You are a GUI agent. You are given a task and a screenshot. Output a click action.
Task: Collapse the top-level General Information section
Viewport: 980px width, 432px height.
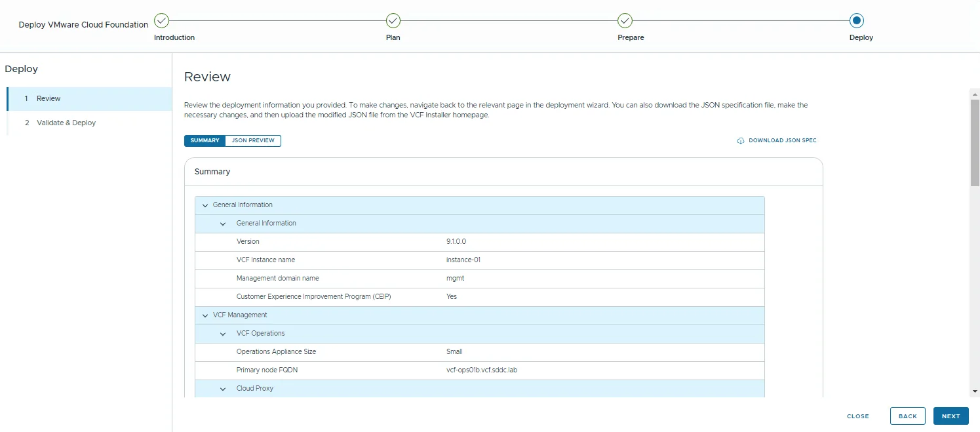pos(205,205)
